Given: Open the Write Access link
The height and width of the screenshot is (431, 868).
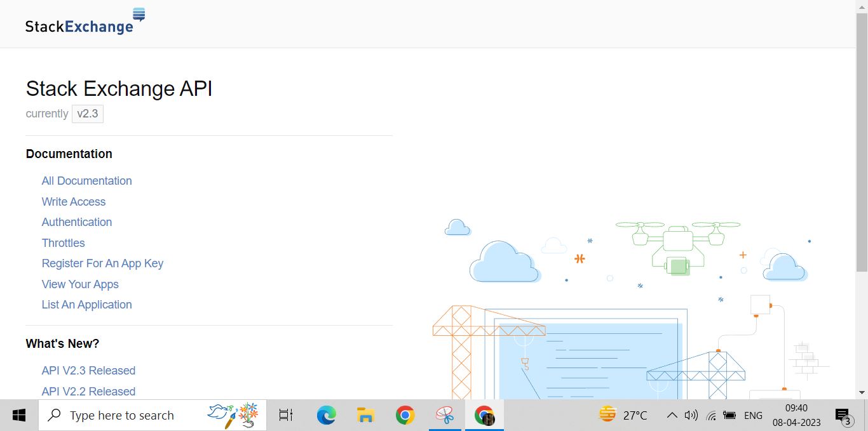Looking at the screenshot, I should 74,202.
